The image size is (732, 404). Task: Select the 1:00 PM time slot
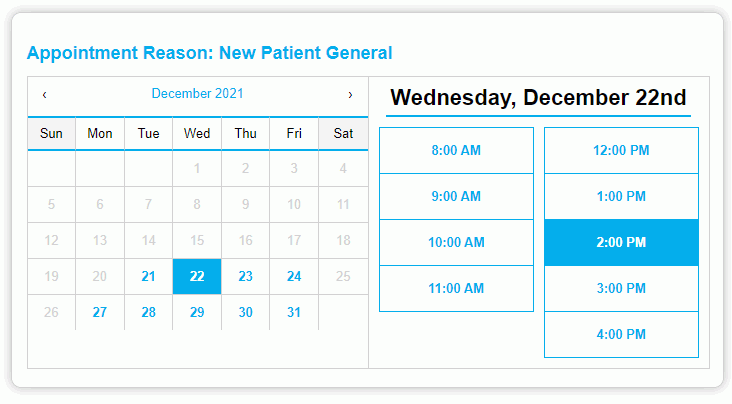coord(621,196)
